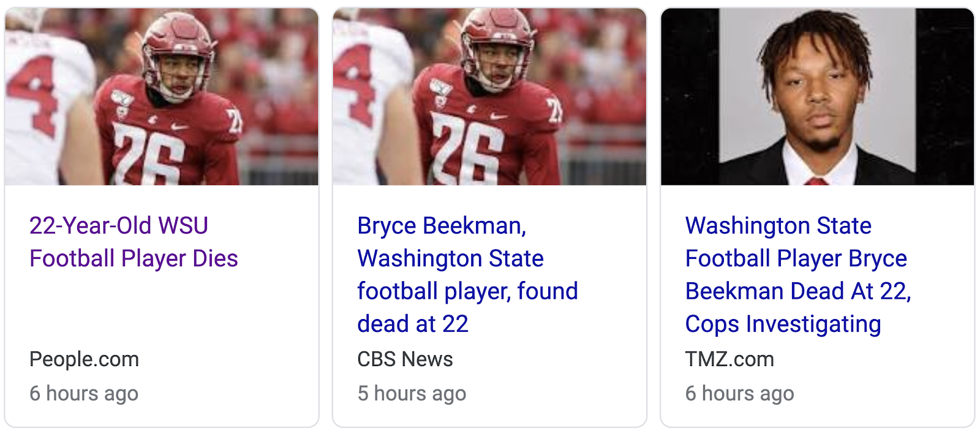
Task: Click the People.com source label
Action: [85, 359]
